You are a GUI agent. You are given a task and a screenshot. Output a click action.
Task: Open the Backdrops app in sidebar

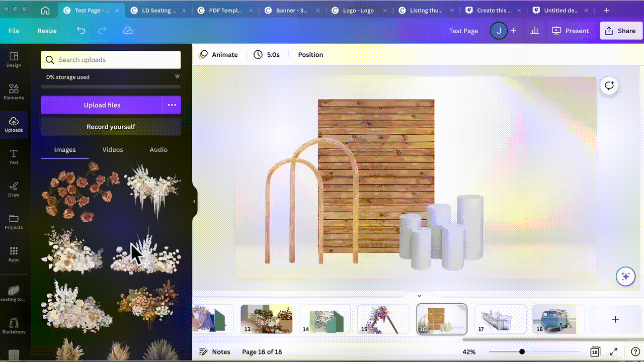[14, 325]
